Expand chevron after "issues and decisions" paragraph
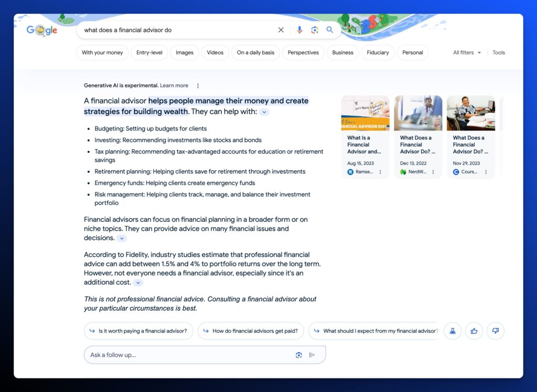 pyautogui.click(x=122, y=238)
